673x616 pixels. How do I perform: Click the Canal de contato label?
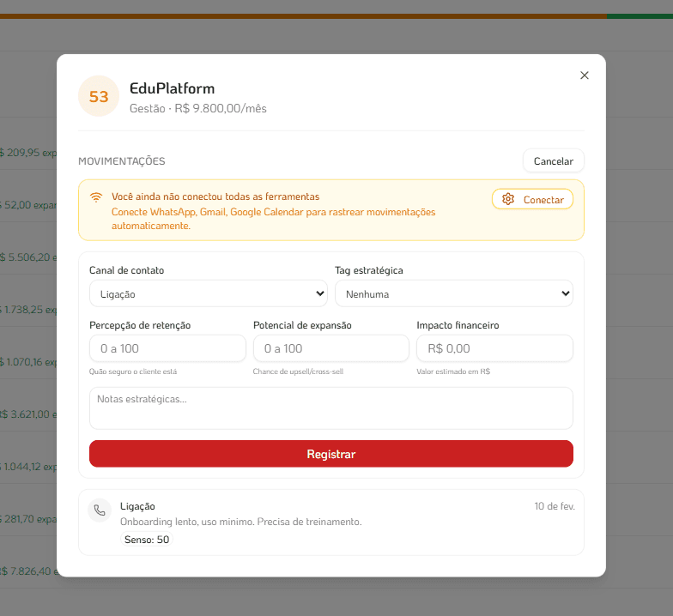coord(127,270)
